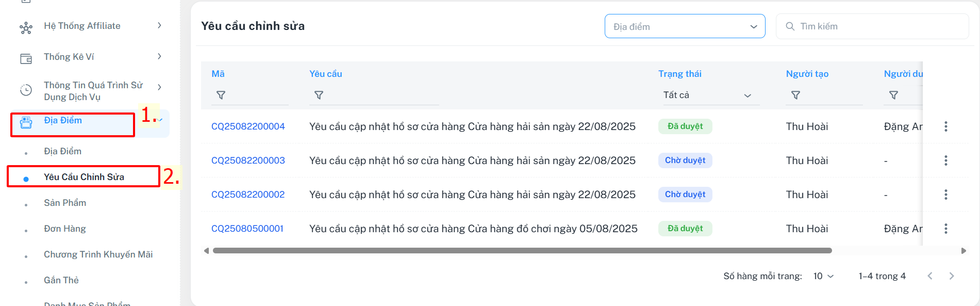Click the Thống Kê Ví wallet icon
The image size is (980, 306).
click(x=26, y=59)
